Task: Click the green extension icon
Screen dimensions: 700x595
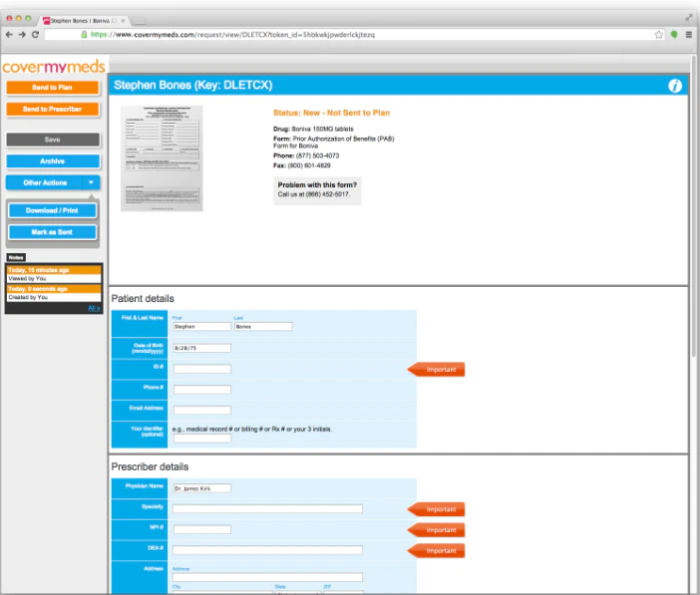Action: pyautogui.click(x=674, y=34)
